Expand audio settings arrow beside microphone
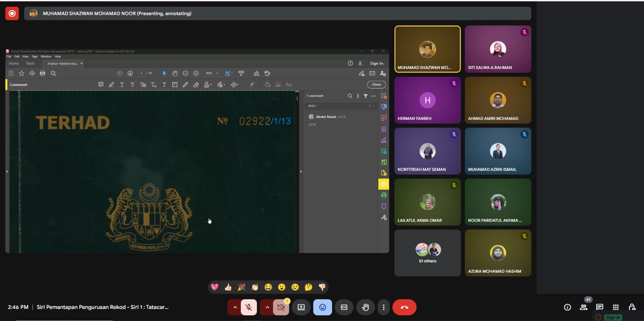Screen dimensions: 644x321 (x=235, y=307)
